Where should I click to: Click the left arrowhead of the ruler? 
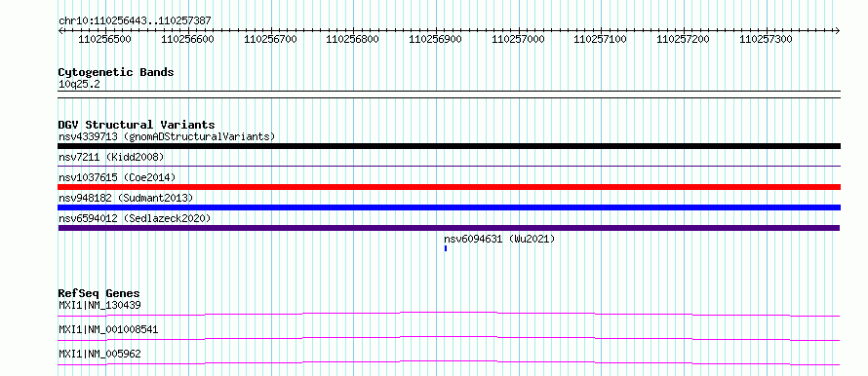point(60,30)
